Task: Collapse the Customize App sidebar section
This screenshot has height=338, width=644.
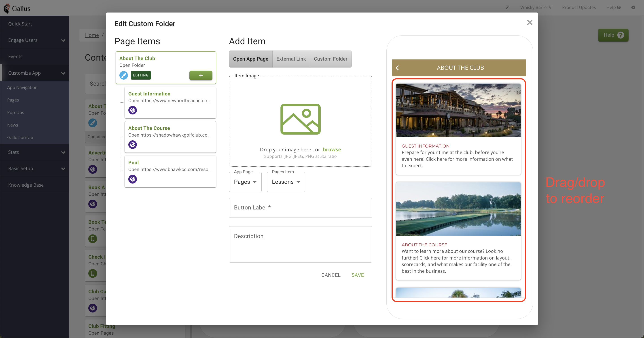Action: [x=35, y=73]
